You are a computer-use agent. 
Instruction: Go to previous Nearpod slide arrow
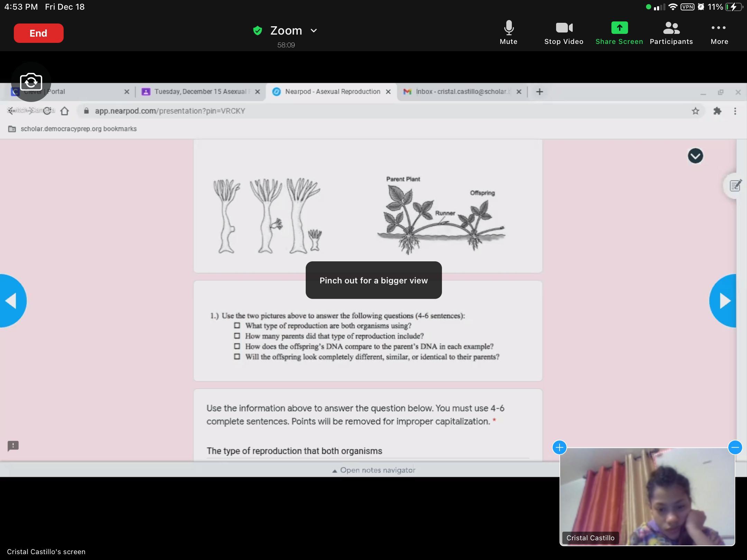[x=12, y=301]
